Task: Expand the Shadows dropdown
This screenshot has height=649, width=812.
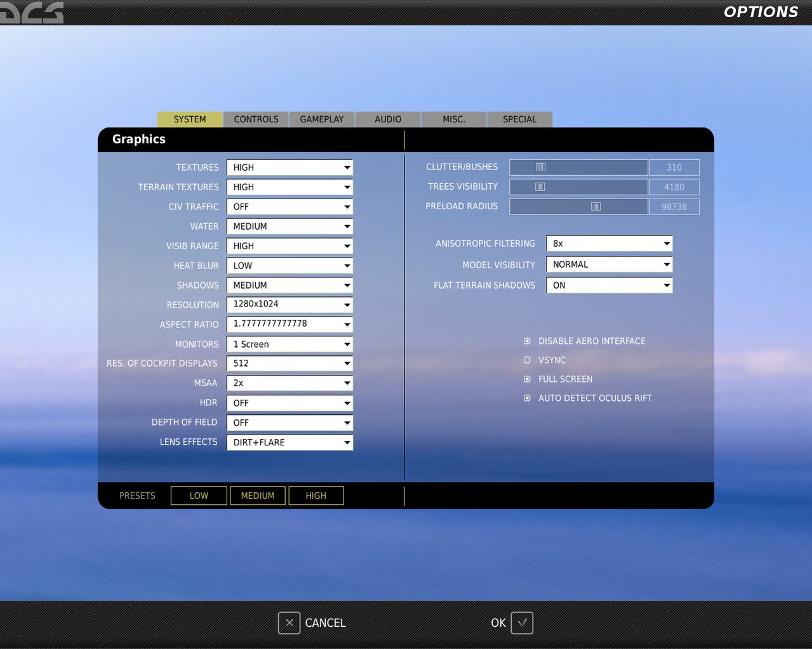Action: coord(290,285)
